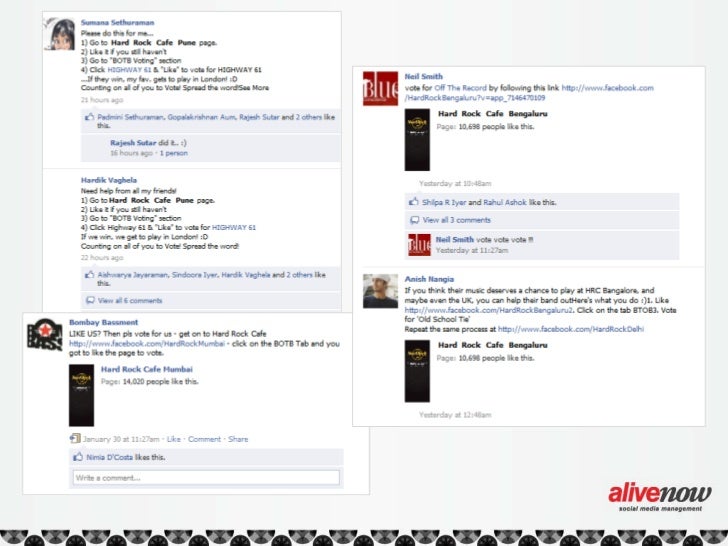Image resolution: width=728 pixels, height=546 pixels.
Task: Open the Bombay Bassment page link
Action: (x=104, y=322)
